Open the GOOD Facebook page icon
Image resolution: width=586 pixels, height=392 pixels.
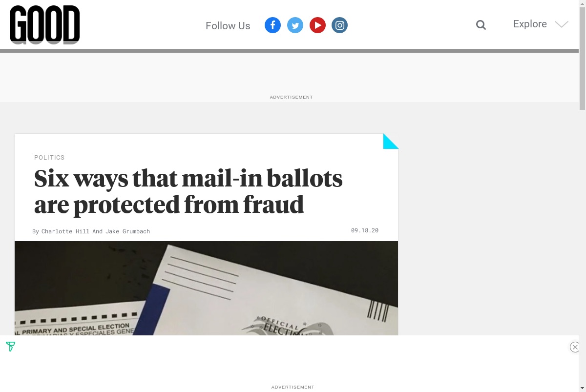272,25
